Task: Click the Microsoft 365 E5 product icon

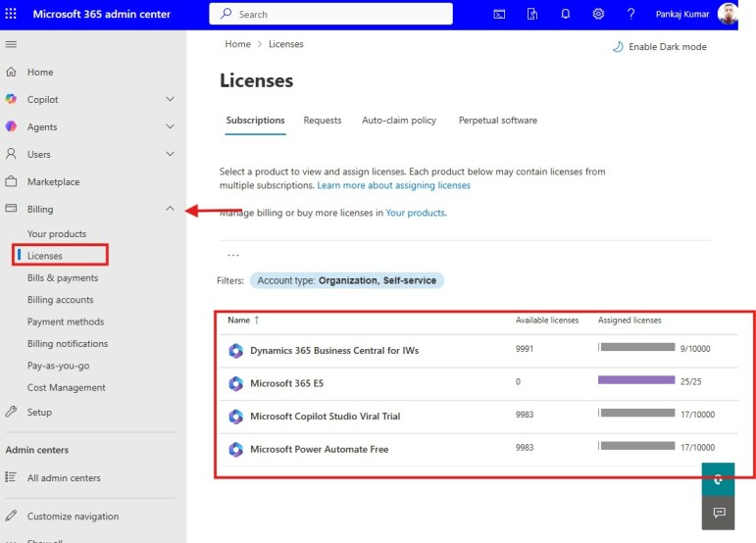Action: point(235,383)
